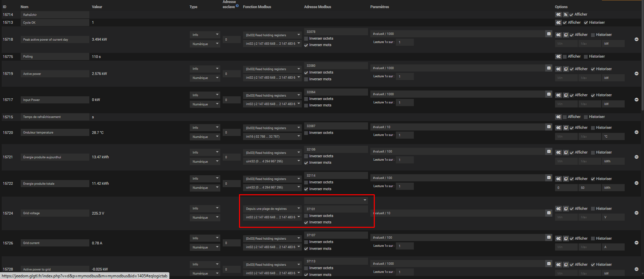Screen dimensions: 644x279
Task: Click the test RSS icon on Rafraîchir row
Action: point(566,15)
